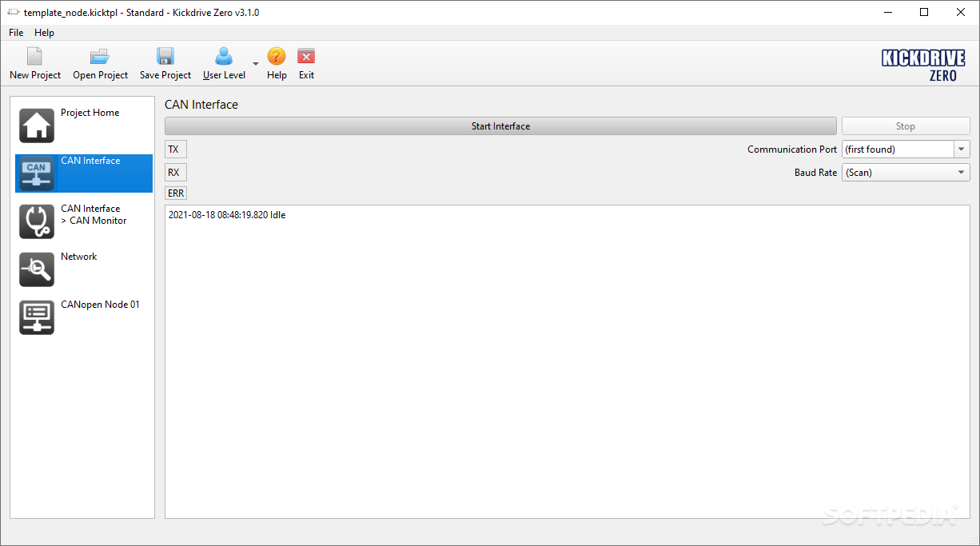The image size is (980, 546).
Task: Click the CAN Interface panel heading
Action: (201, 105)
